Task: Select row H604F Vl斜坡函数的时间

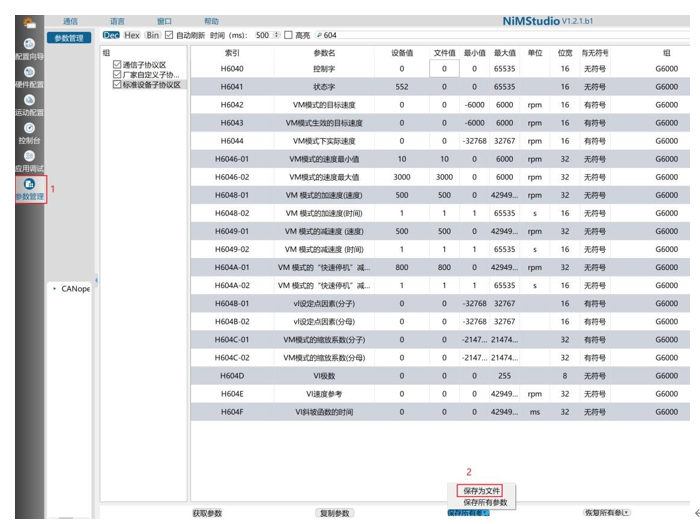Action: 440,412
